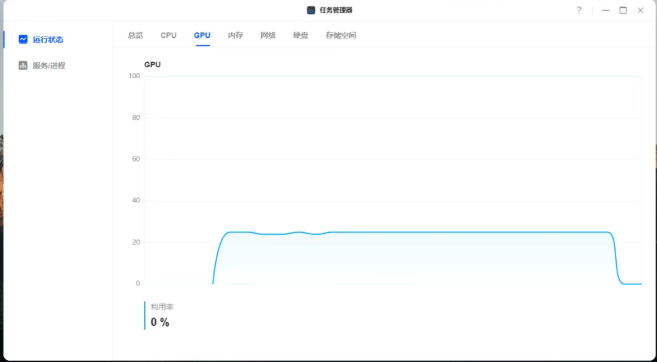
Task: Switch to the 总览 tab
Action: point(135,35)
